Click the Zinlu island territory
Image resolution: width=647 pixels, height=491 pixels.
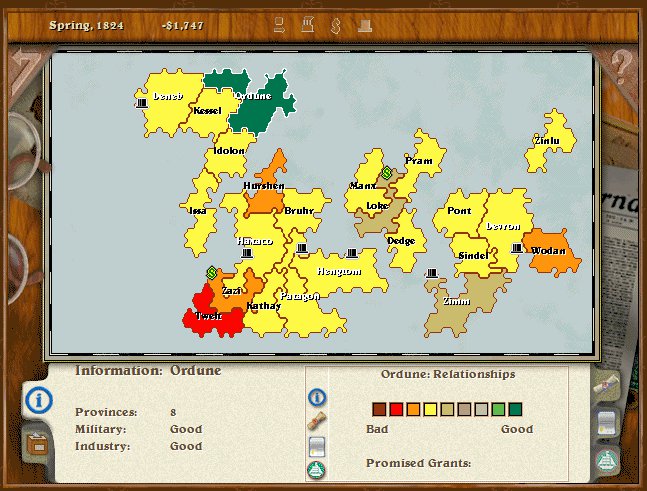(551, 141)
